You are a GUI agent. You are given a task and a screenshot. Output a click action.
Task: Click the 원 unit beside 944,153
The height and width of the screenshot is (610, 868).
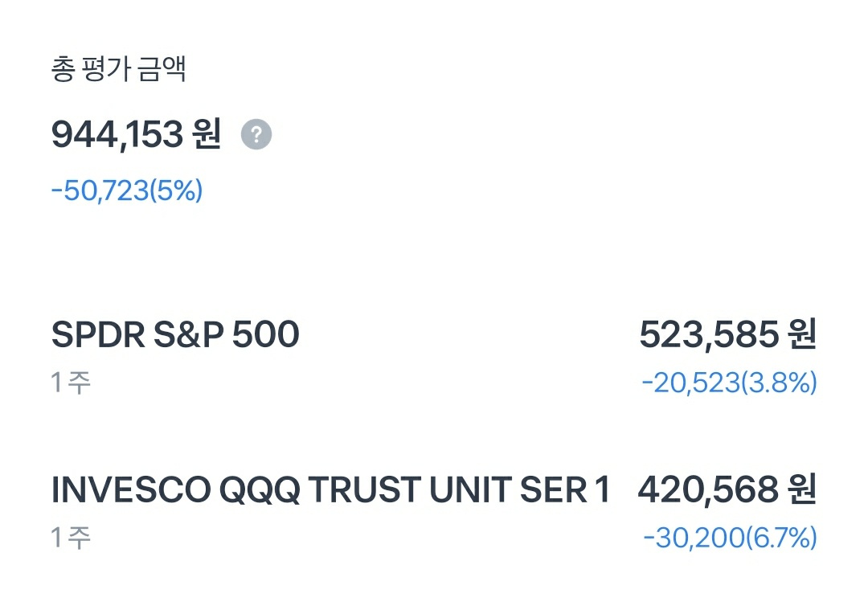coord(207,134)
